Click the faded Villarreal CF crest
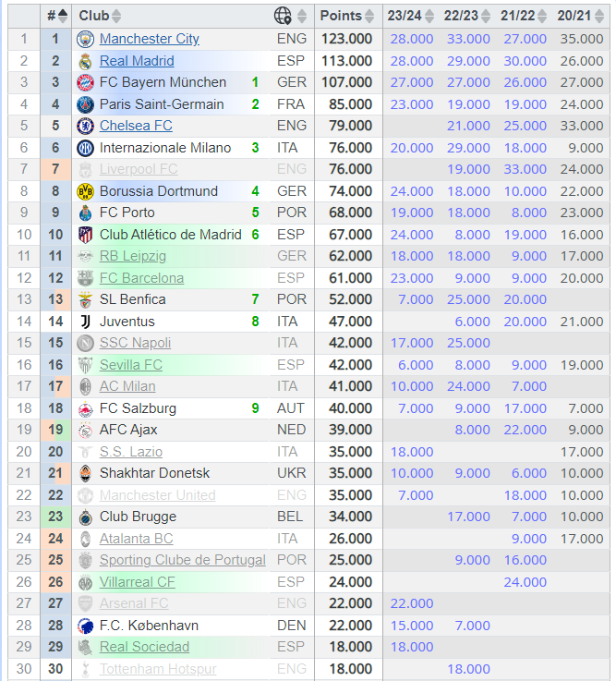 point(85,582)
